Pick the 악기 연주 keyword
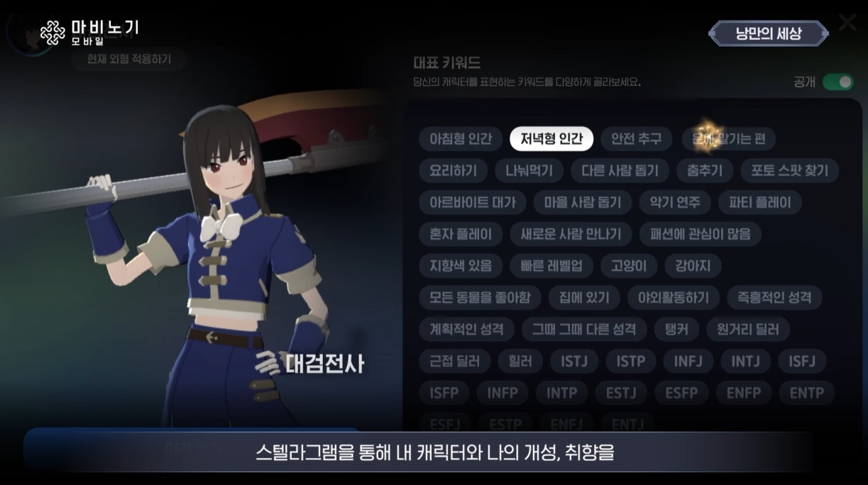Screen dimensions: 868x485 pyautogui.click(x=675, y=202)
